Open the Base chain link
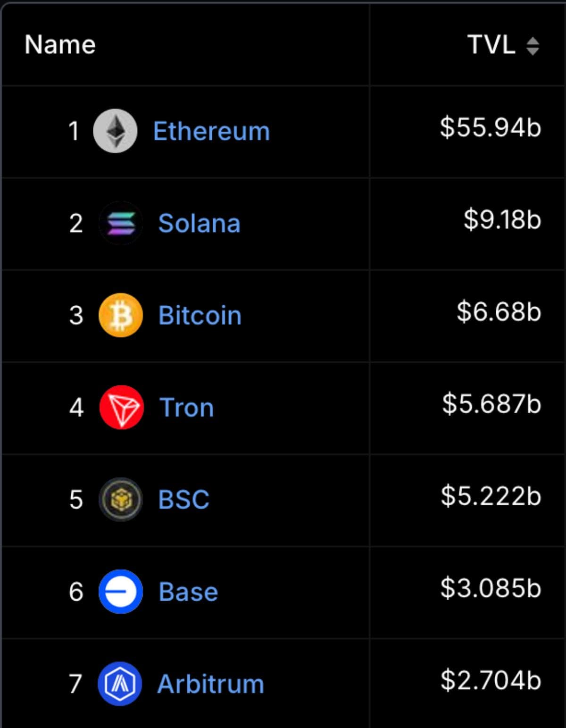This screenshot has height=728, width=566. click(188, 592)
